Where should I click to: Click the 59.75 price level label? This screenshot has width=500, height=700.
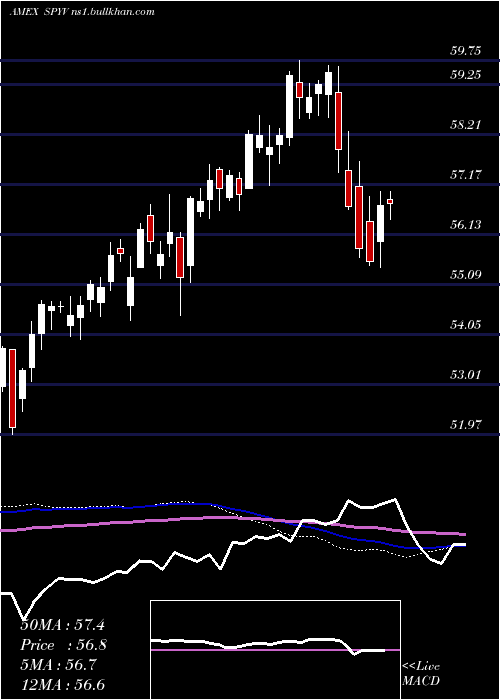click(x=466, y=51)
